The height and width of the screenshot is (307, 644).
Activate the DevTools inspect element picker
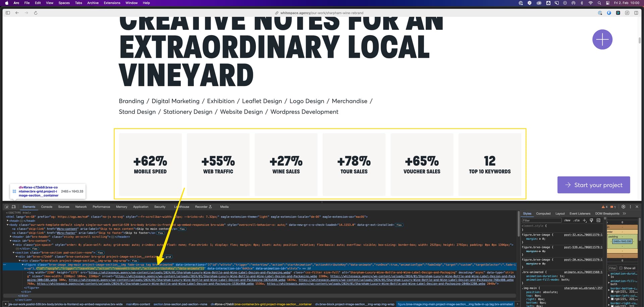(x=6, y=207)
